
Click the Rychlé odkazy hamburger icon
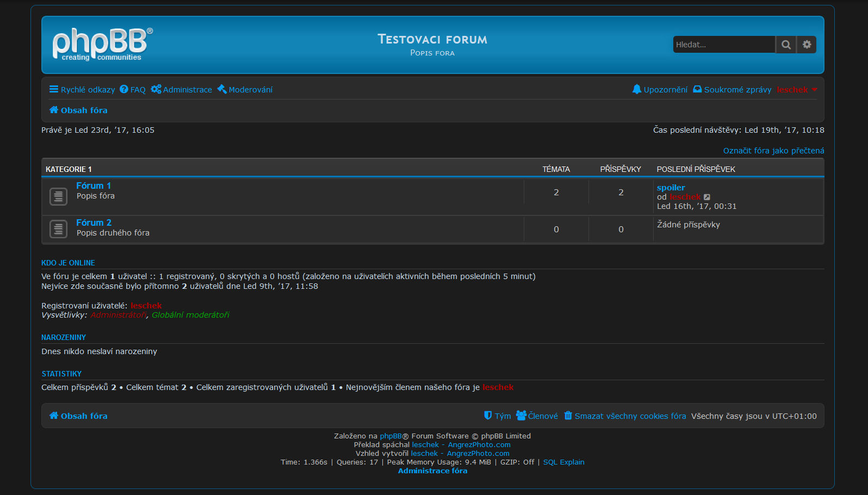click(54, 89)
